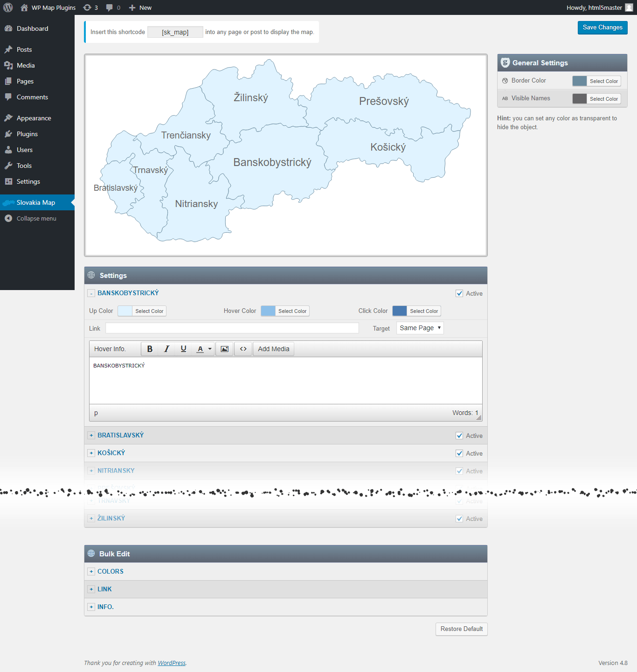Uncheck Active for Žilinský
The image size is (637, 672).
tap(460, 519)
